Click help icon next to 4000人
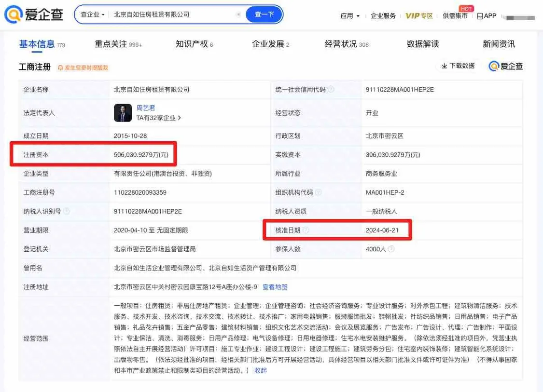Image resolution: width=543 pixels, height=392 pixels. (391, 249)
